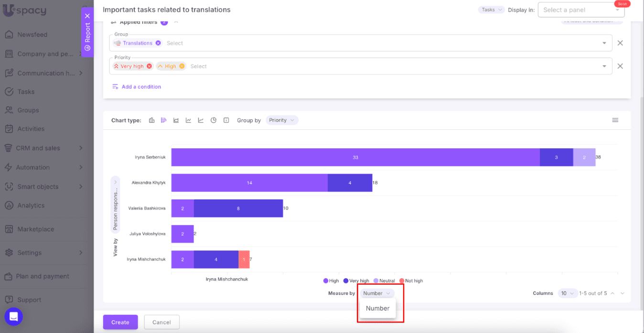Click the Analytics sidebar icon
This screenshot has width=644, height=333.
pos(9,206)
